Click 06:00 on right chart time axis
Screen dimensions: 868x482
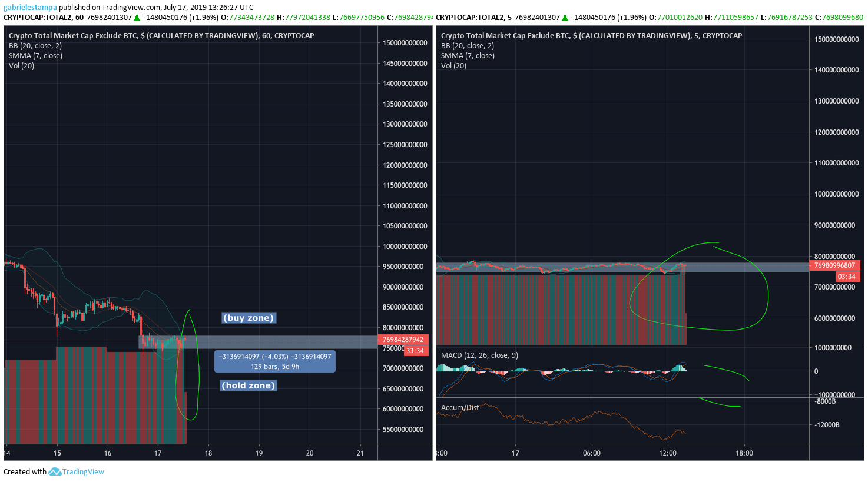(592, 453)
